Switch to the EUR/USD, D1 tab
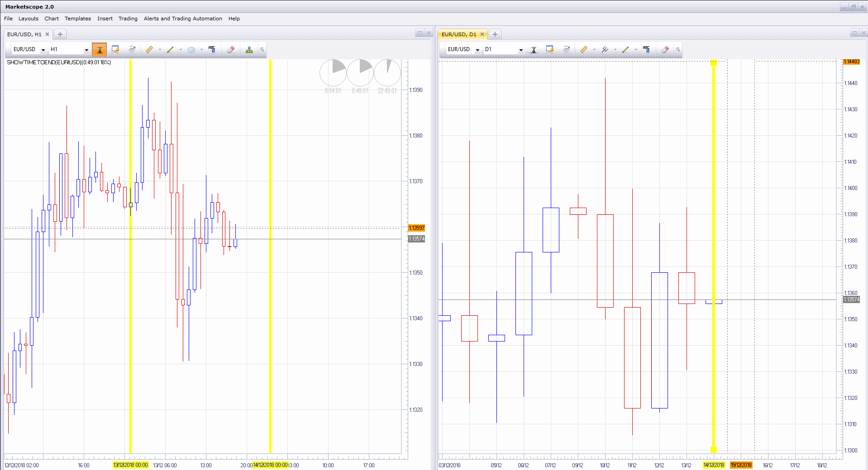This screenshot has height=470, width=868. pyautogui.click(x=459, y=34)
